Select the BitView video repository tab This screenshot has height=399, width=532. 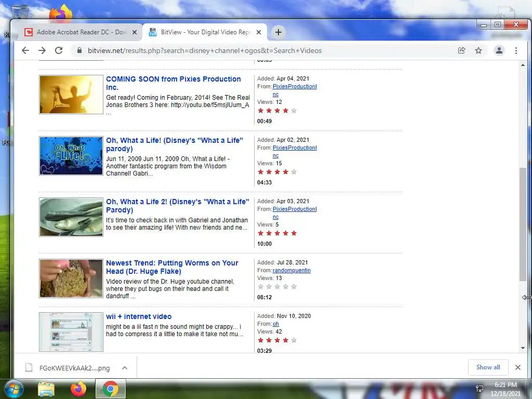tap(205, 32)
